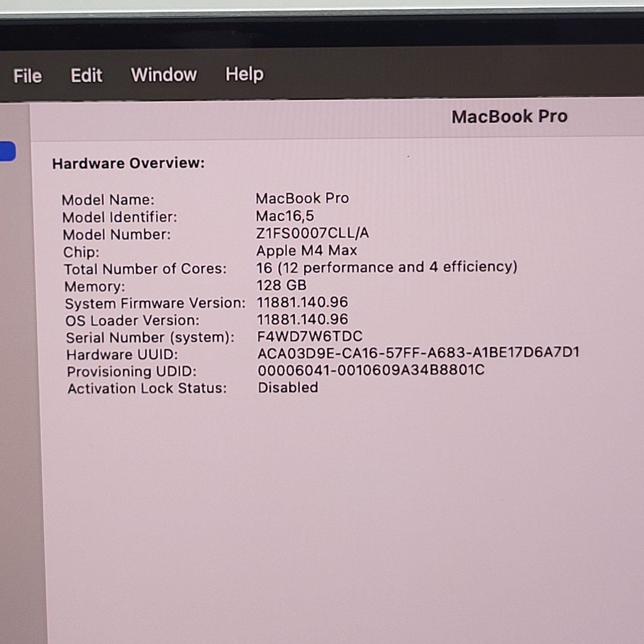
Task: Select the 128 GB memory value
Action: pos(281,285)
